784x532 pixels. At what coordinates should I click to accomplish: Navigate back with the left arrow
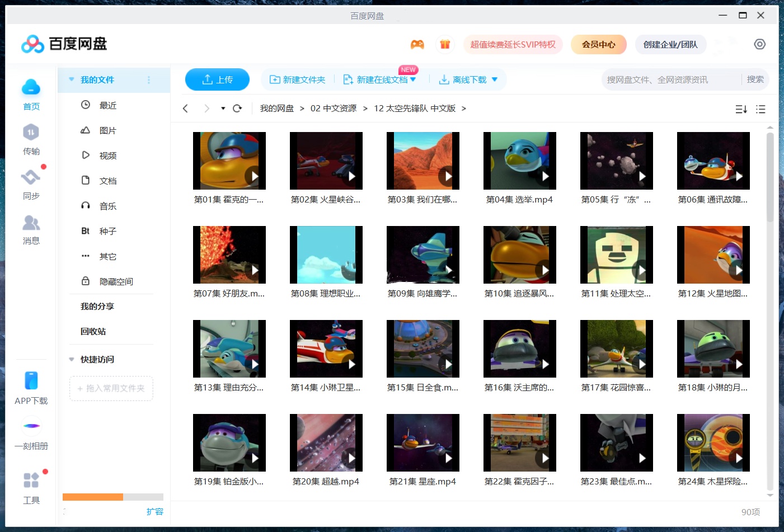(x=185, y=109)
